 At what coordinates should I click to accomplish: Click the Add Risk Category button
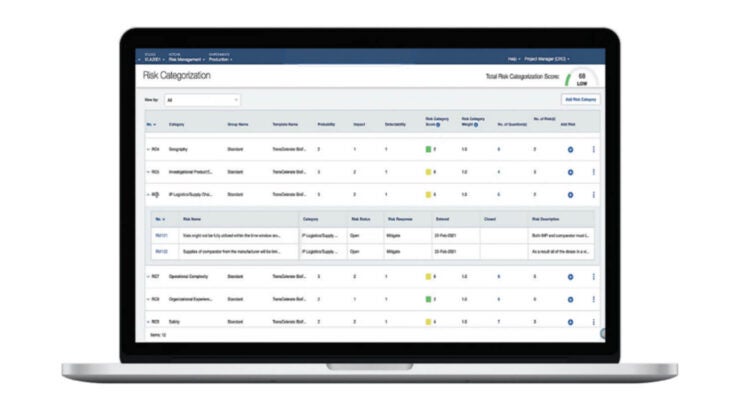[580, 100]
